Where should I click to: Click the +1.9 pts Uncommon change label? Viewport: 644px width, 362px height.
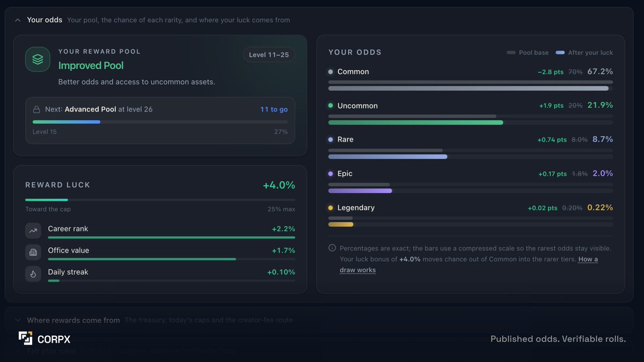(551, 106)
